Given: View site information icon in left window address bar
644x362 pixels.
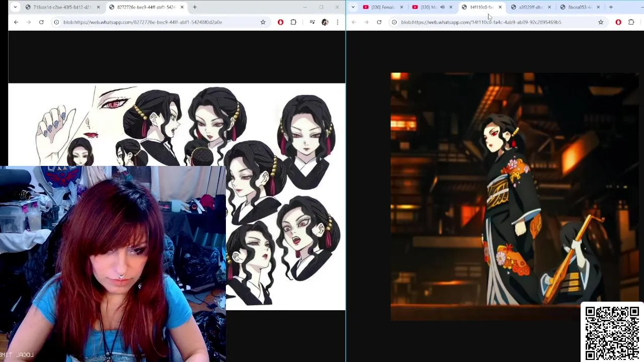Looking at the screenshot, I should coord(56,22).
